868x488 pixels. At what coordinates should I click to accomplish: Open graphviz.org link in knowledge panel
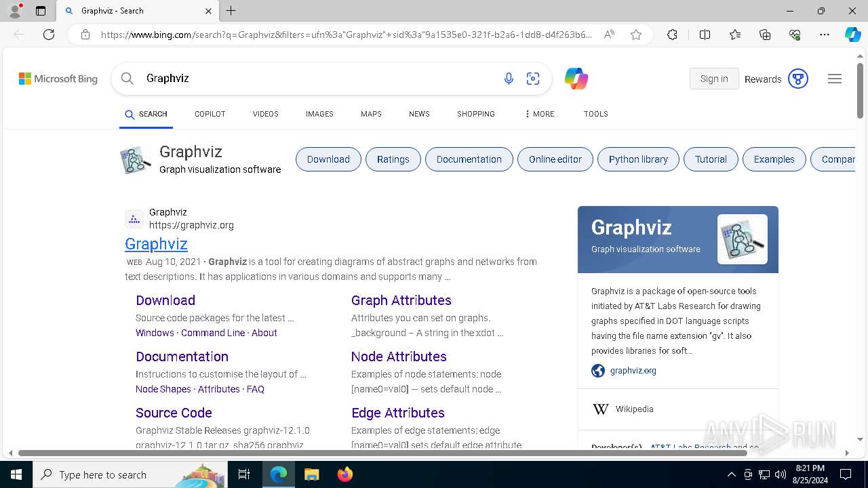click(633, 371)
